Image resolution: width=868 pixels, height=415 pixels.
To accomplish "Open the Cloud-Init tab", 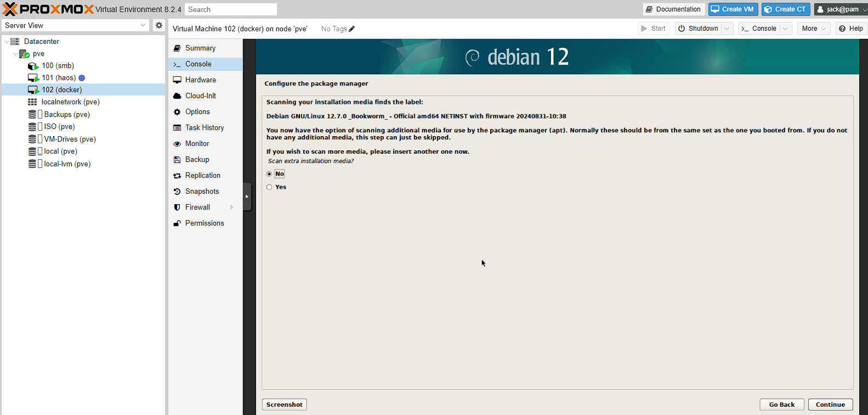I will pyautogui.click(x=205, y=96).
